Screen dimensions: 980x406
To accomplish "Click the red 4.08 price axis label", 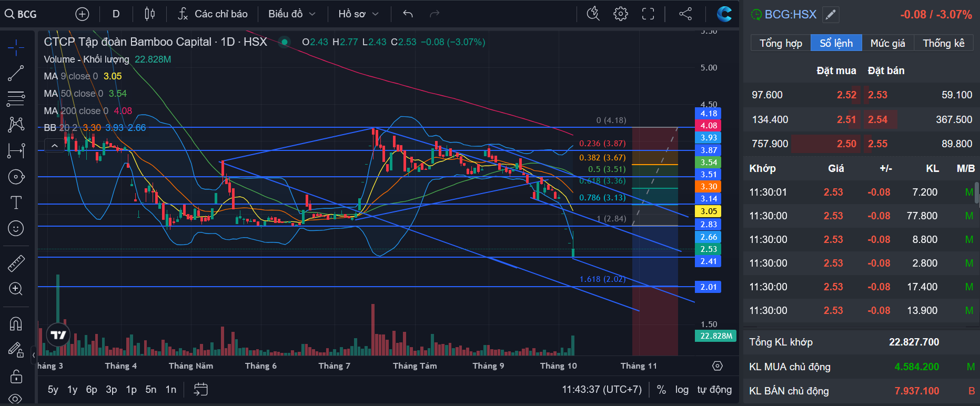I will coord(709,126).
